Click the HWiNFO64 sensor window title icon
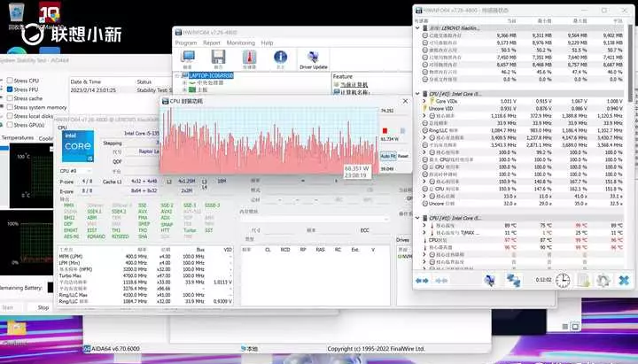Image resolution: width=638 pixels, height=364 pixels. coord(418,10)
